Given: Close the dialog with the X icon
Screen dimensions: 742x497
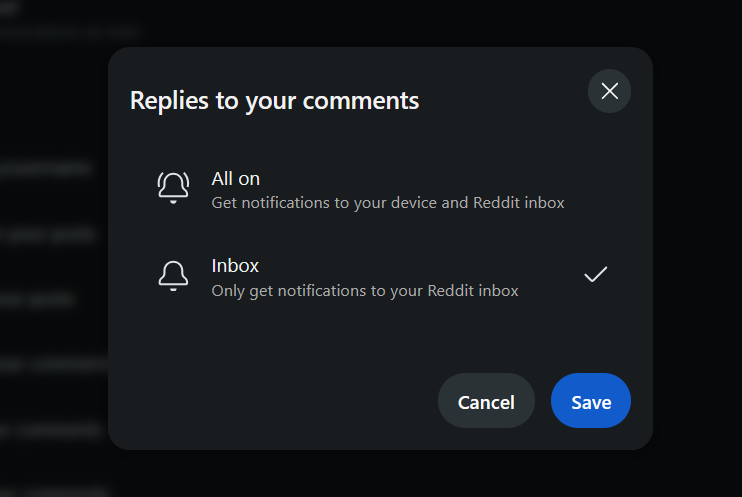Looking at the screenshot, I should tap(610, 91).
